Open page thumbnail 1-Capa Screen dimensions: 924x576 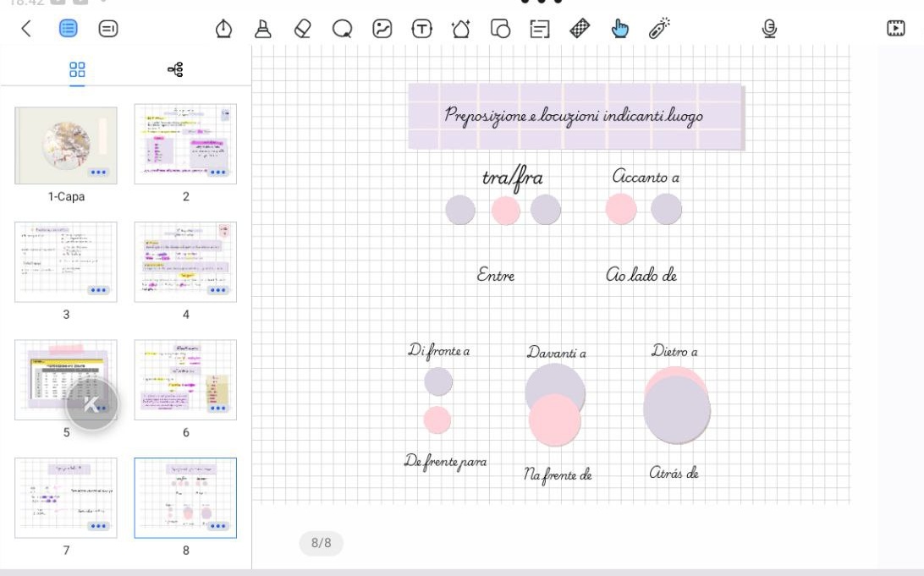point(66,145)
